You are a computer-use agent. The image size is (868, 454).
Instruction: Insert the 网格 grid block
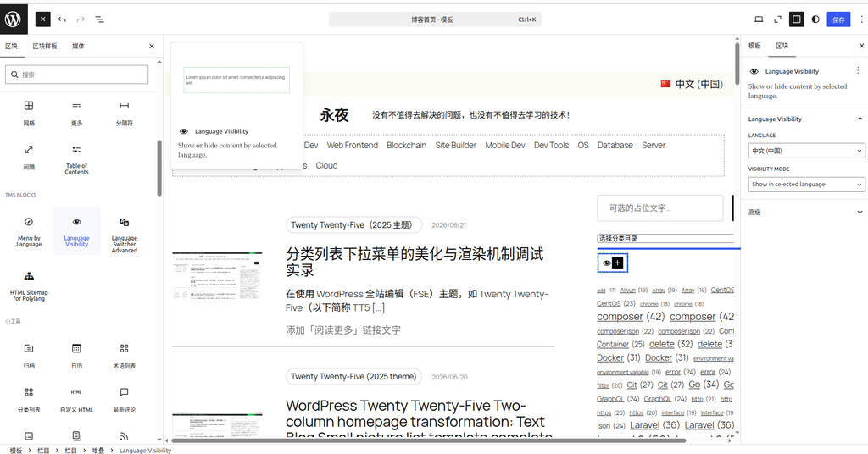click(x=29, y=113)
